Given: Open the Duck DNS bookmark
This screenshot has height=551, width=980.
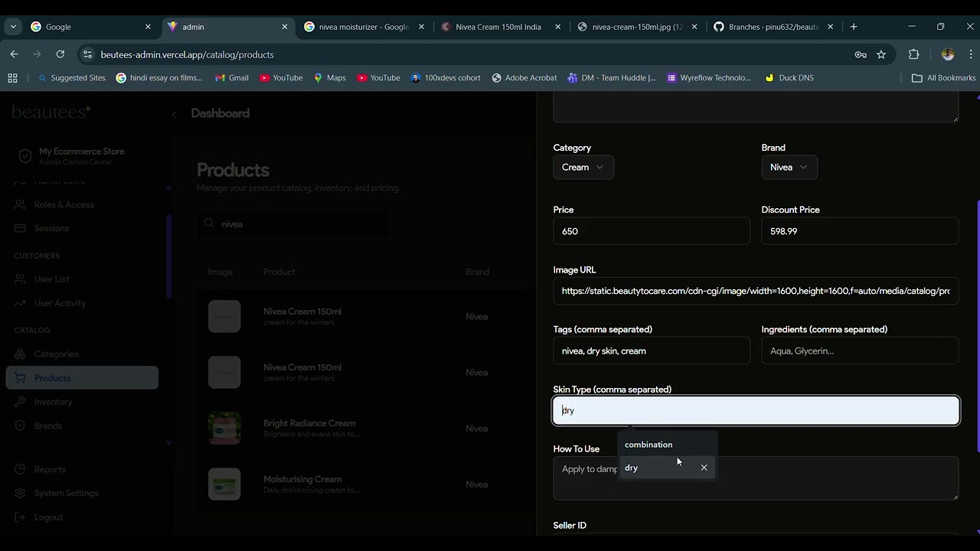Looking at the screenshot, I should [789, 77].
